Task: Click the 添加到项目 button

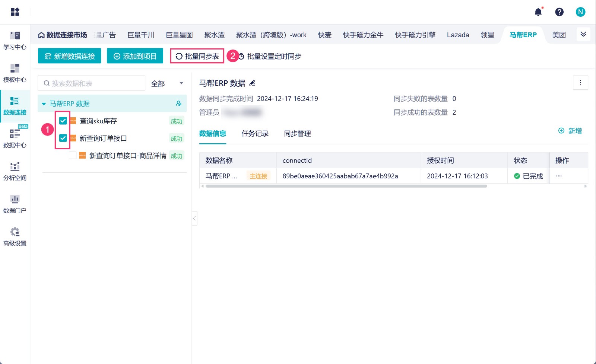Action: point(135,56)
